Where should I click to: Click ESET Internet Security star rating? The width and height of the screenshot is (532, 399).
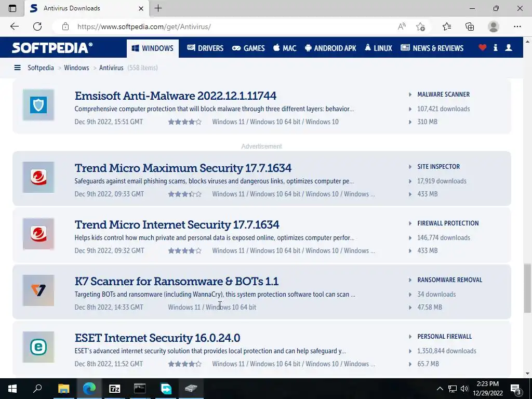point(185,364)
